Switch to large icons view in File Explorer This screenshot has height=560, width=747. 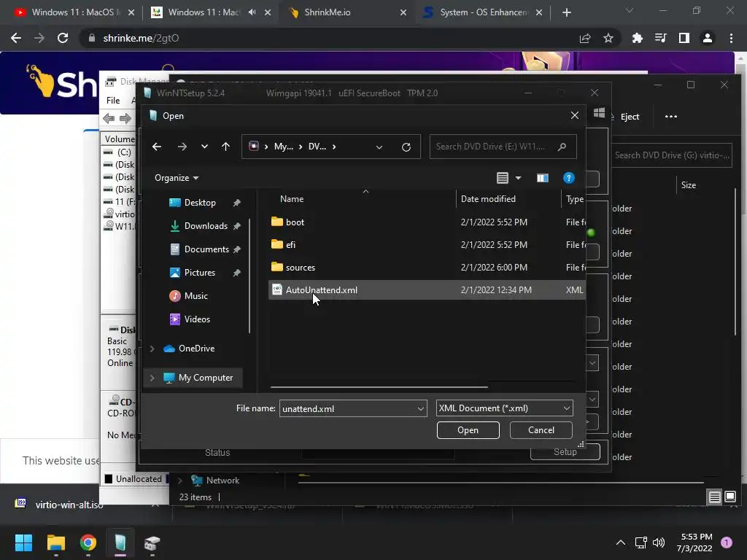point(729,497)
